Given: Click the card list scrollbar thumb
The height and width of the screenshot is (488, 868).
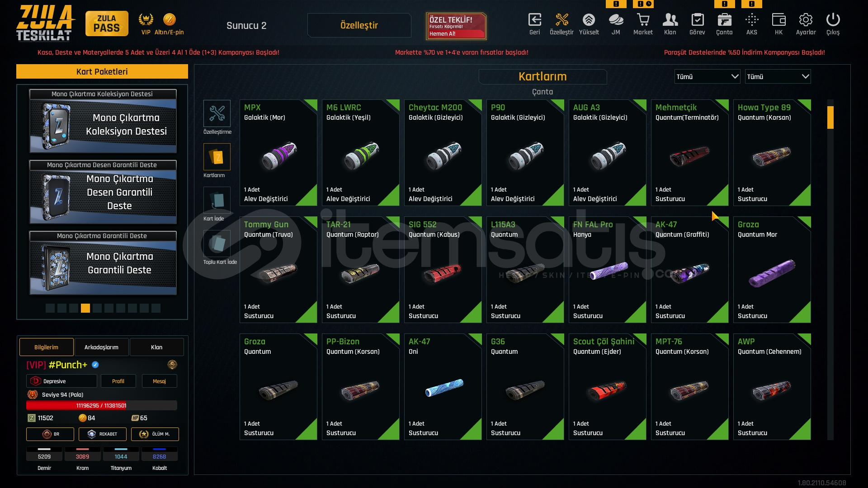Looking at the screenshot, I should (830, 117).
